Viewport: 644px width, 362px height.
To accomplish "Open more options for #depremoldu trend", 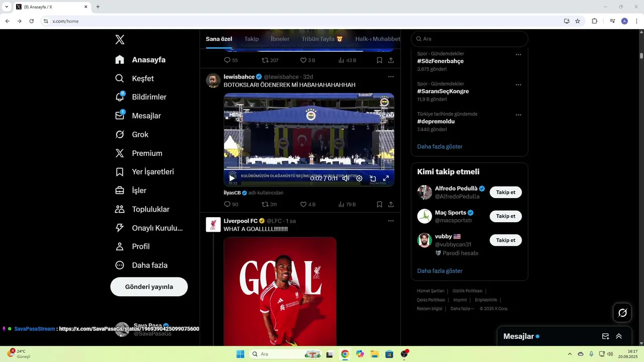I will pos(518,115).
